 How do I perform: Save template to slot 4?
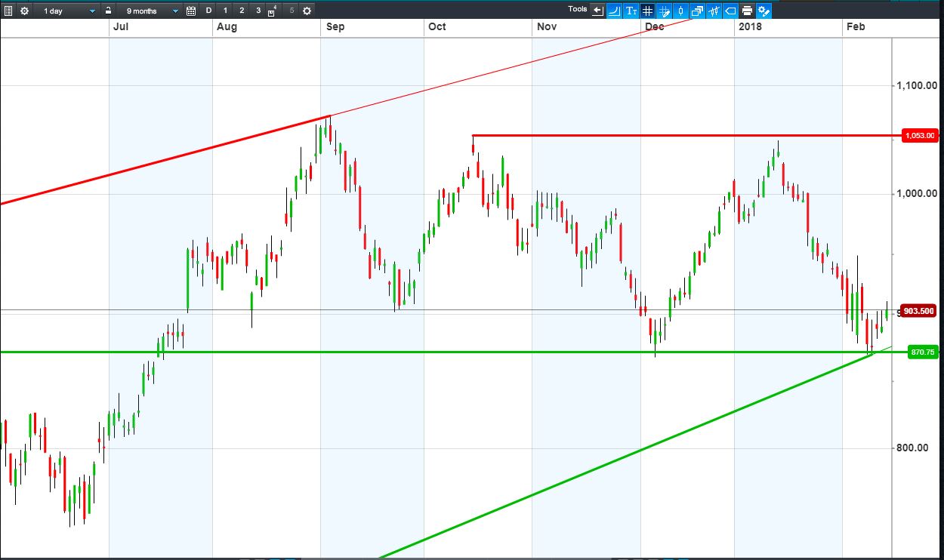272,11
